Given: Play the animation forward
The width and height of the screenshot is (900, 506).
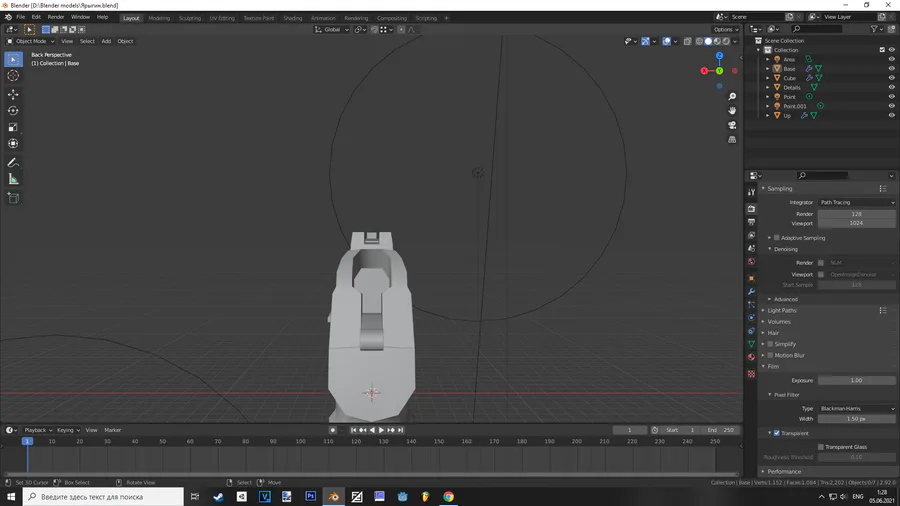Looking at the screenshot, I should (382, 430).
